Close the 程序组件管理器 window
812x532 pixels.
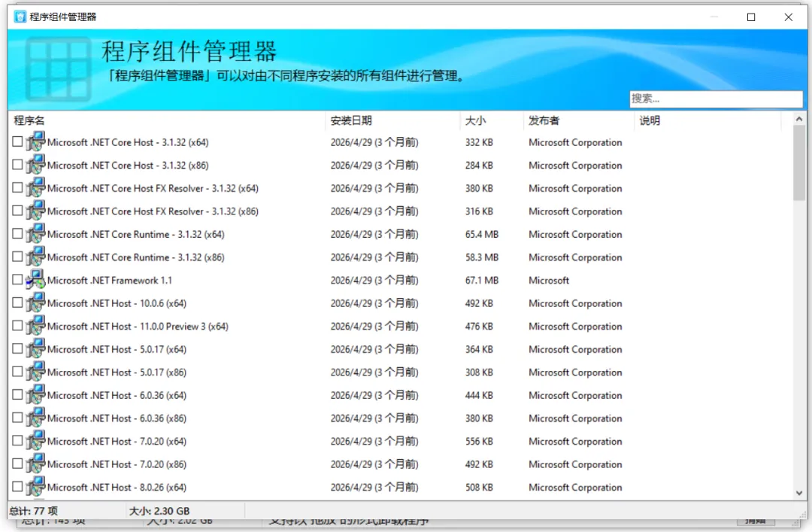click(788, 17)
